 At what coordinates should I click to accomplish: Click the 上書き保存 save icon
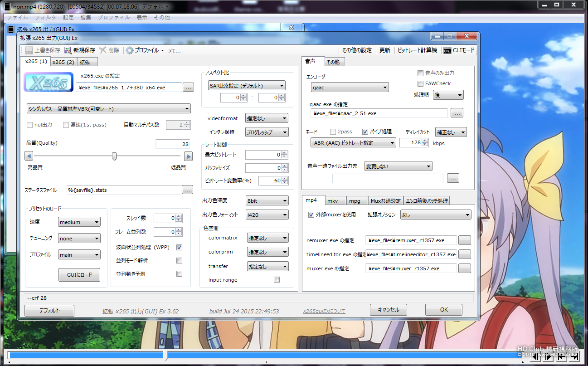click(29, 50)
